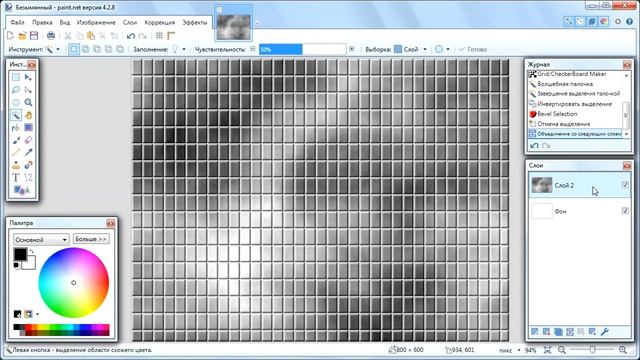640x360 pixels.
Task: Select the Text tool
Action: click(16, 178)
